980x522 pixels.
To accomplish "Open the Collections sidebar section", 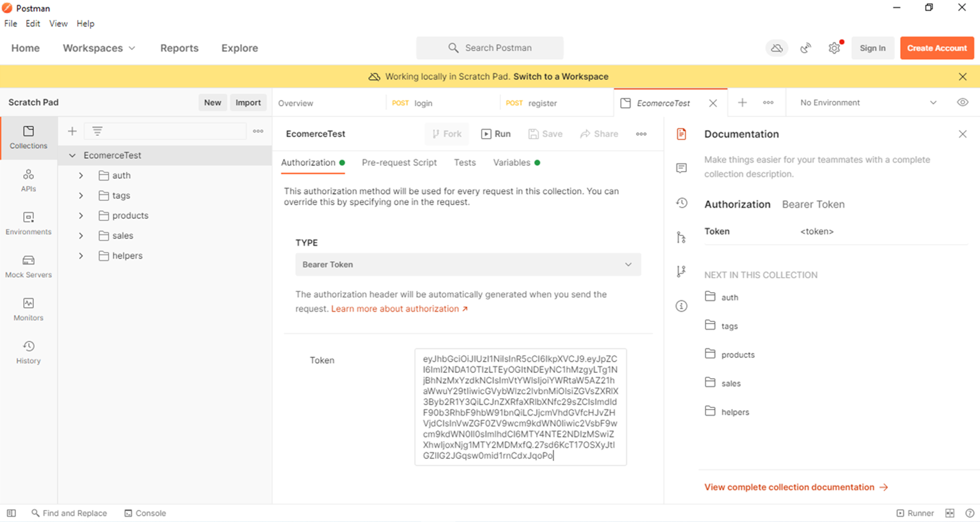I will coord(28,138).
